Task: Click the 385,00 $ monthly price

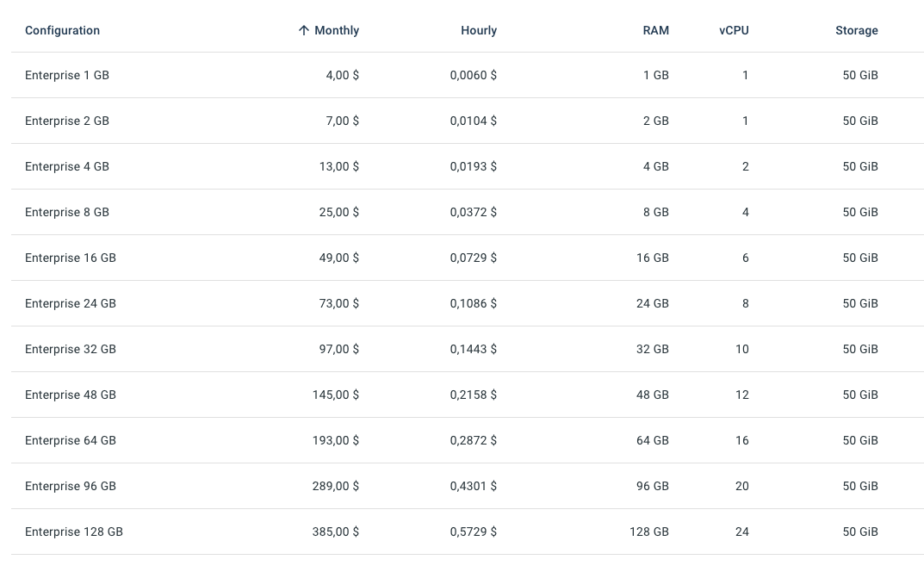Action: click(335, 532)
